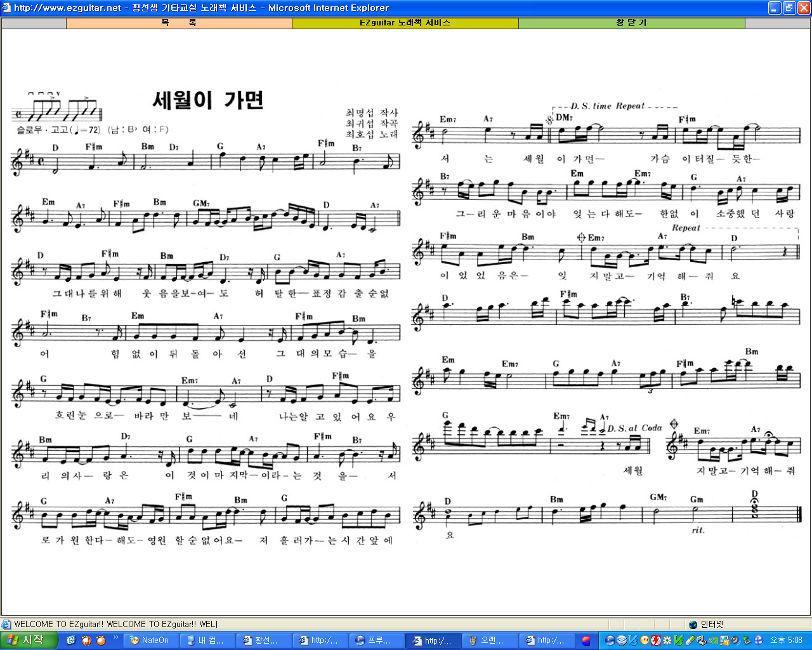The width and height of the screenshot is (812, 650).
Task: Click the rit. marking in last line
Action: pyautogui.click(x=698, y=530)
